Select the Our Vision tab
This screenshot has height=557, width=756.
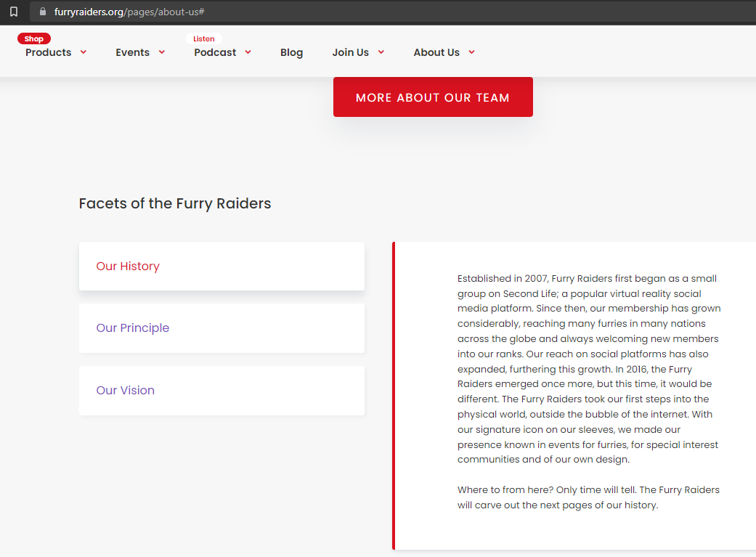click(x=221, y=390)
